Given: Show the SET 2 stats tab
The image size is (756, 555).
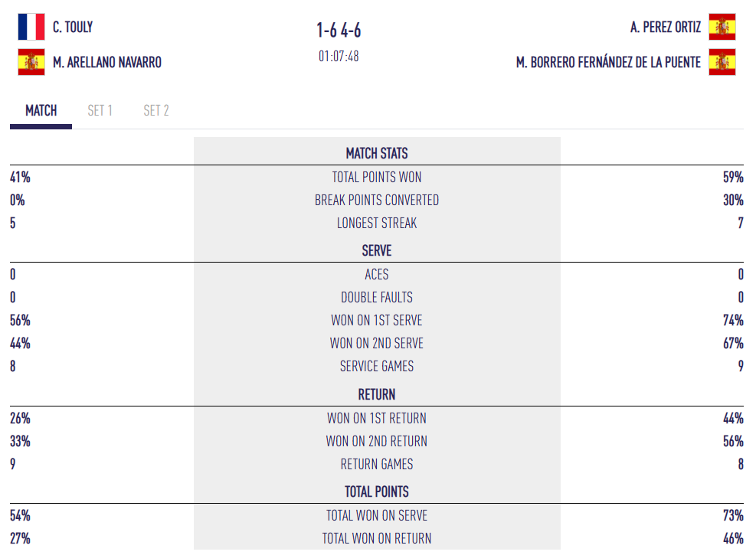Looking at the screenshot, I should 156,111.
